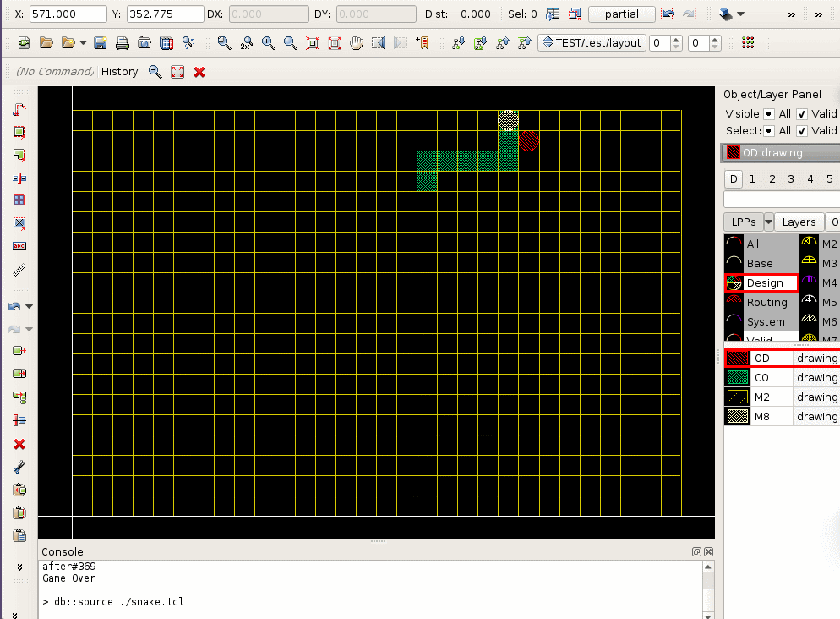
Task: Click the align objects tool icon
Action: (x=19, y=420)
